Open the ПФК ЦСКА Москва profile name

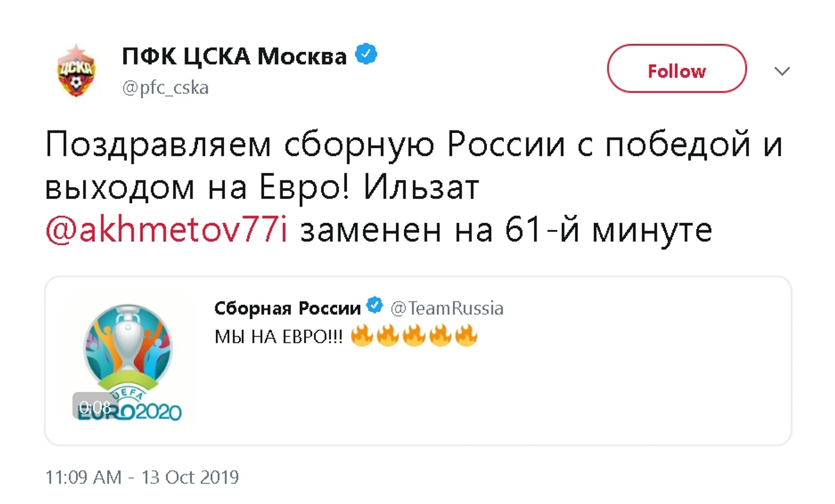pos(234,56)
